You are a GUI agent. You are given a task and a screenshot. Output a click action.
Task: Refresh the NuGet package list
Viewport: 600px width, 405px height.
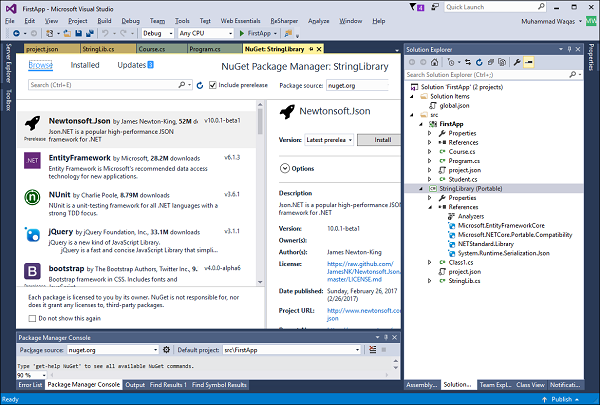[x=200, y=85]
